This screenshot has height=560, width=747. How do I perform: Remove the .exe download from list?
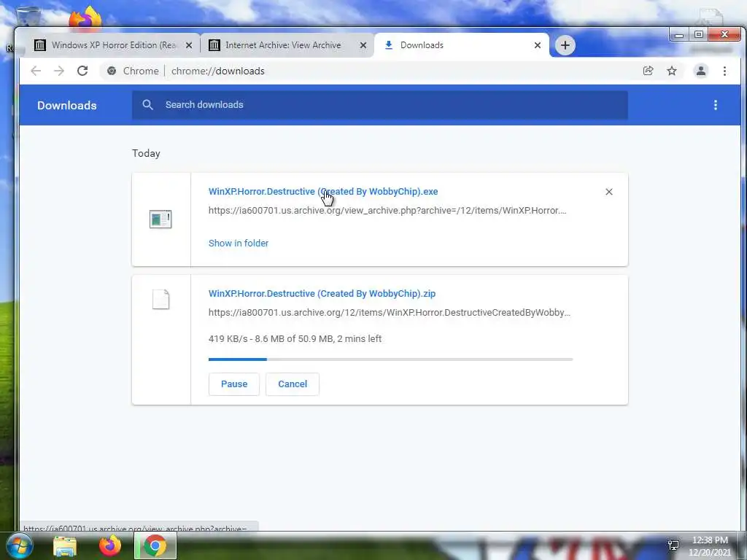coord(609,192)
